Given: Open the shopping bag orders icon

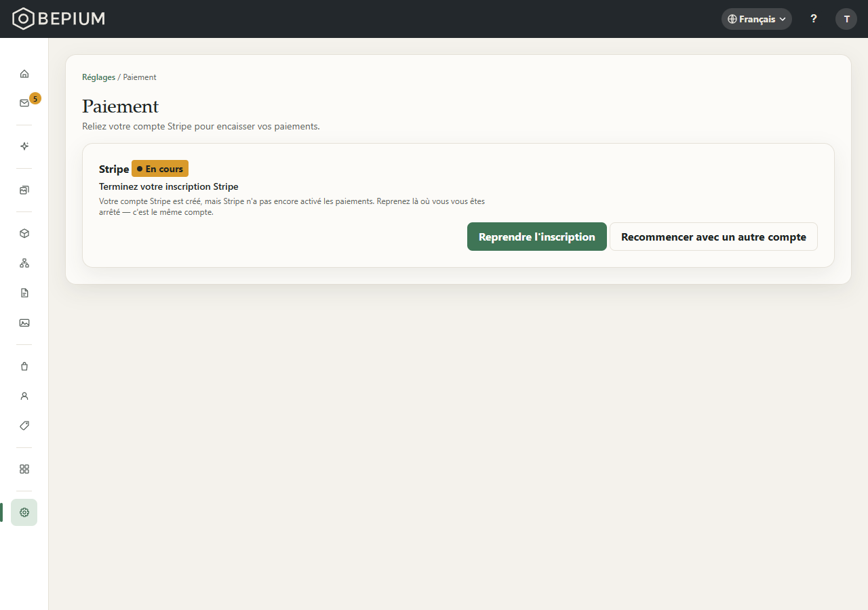Looking at the screenshot, I should click(24, 366).
